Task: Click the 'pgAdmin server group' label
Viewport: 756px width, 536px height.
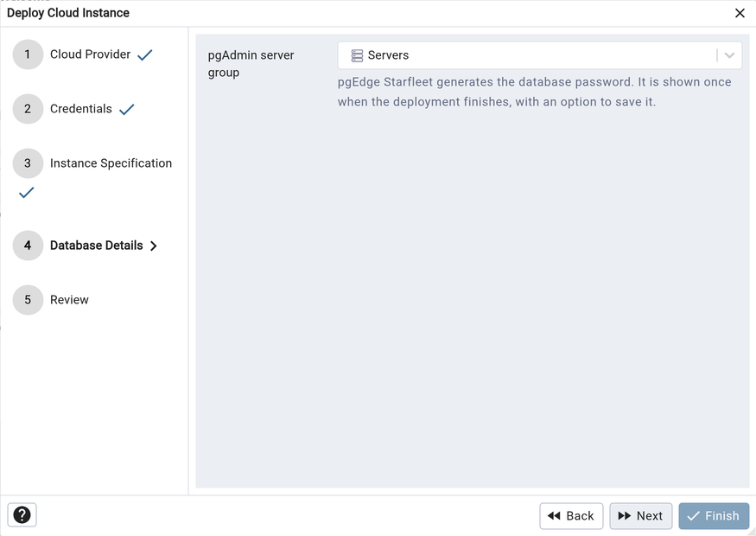Action: tap(251, 64)
